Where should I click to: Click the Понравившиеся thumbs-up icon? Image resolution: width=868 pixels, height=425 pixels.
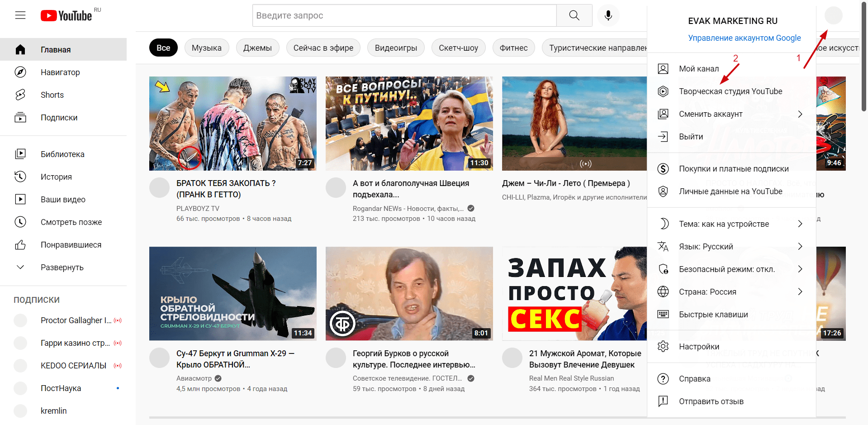click(x=20, y=245)
